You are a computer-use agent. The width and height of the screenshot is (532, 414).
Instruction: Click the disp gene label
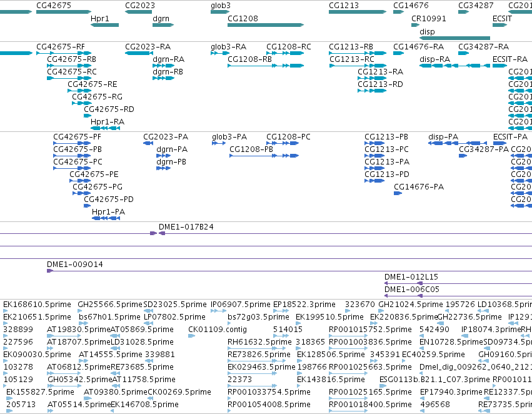[x=427, y=32]
